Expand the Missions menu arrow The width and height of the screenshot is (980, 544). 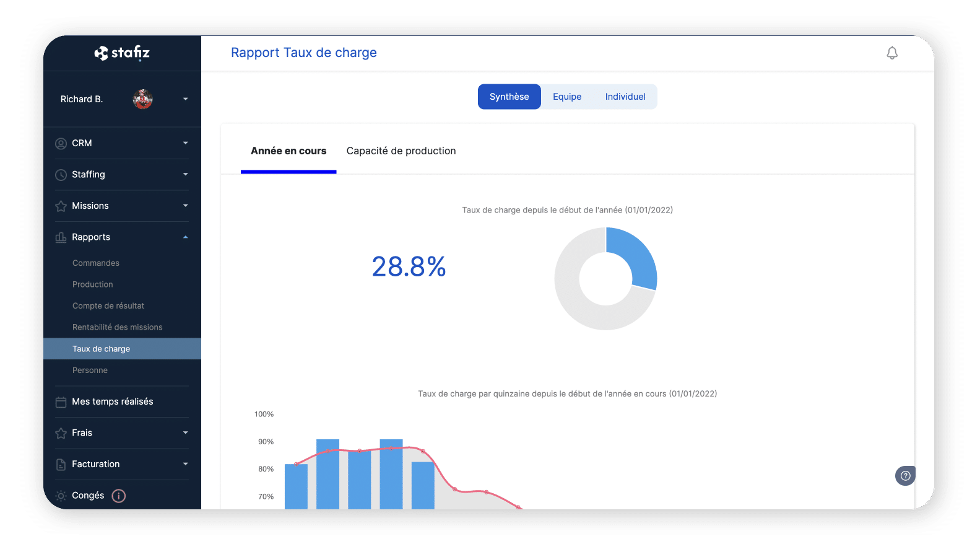[x=185, y=206]
